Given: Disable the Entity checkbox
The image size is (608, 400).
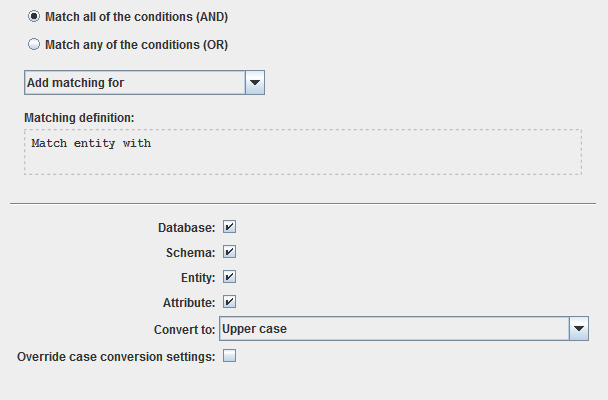Looking at the screenshot, I should pos(229,277).
